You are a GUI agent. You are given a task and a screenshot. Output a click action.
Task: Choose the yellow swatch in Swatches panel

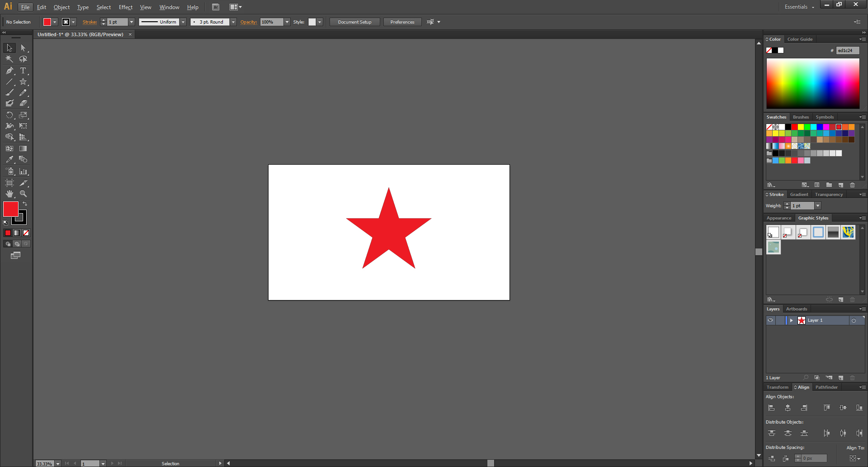tap(801, 127)
